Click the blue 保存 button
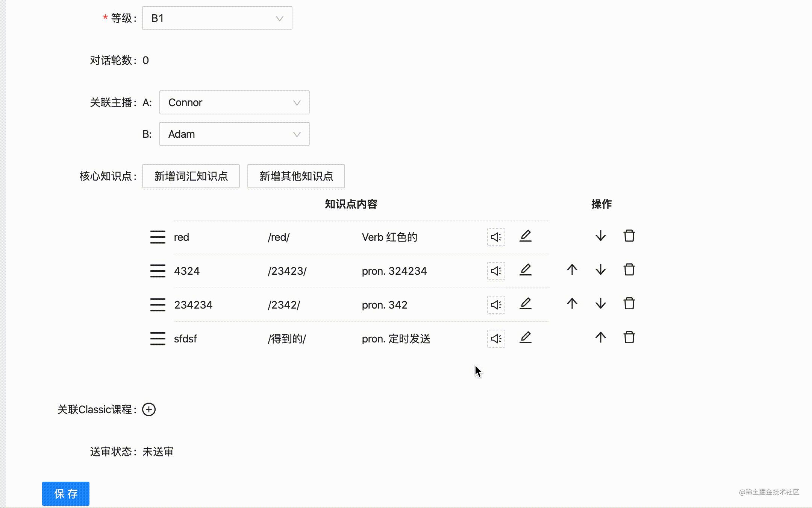This screenshot has width=812, height=508. (66, 494)
